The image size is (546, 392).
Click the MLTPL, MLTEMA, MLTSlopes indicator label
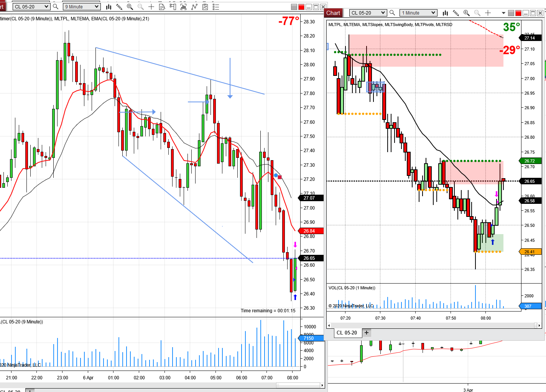point(390,25)
